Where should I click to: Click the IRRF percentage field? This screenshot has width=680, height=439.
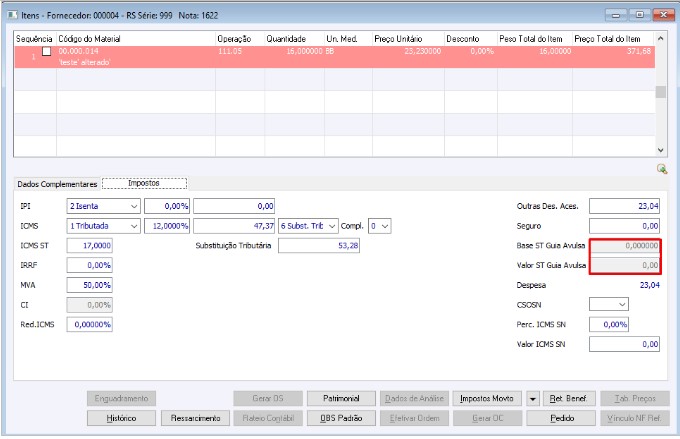(x=89, y=265)
